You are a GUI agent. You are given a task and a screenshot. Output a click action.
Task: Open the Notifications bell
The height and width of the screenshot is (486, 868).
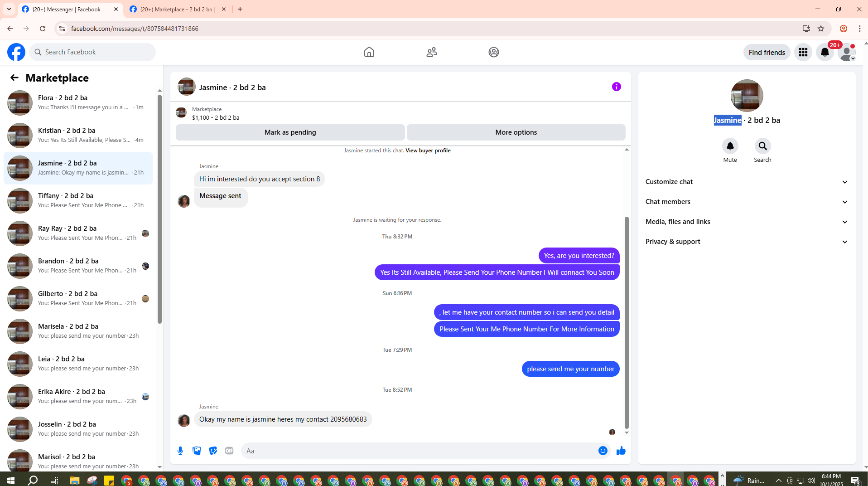pyautogui.click(x=825, y=52)
